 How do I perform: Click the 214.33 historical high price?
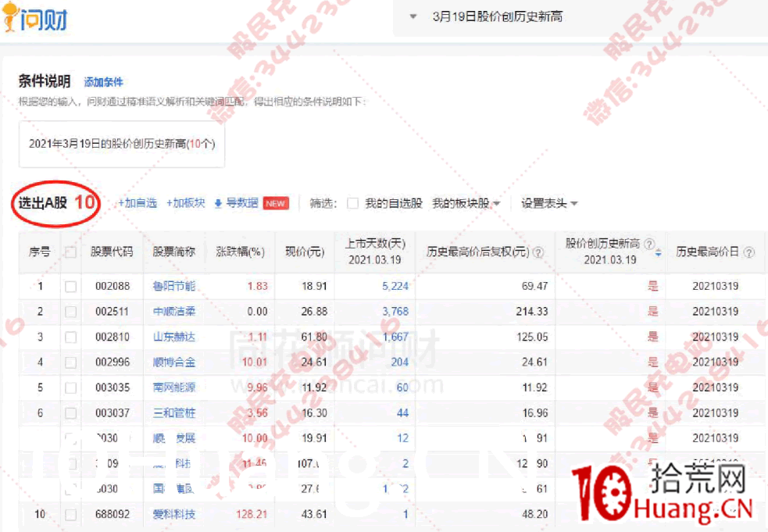(x=532, y=312)
